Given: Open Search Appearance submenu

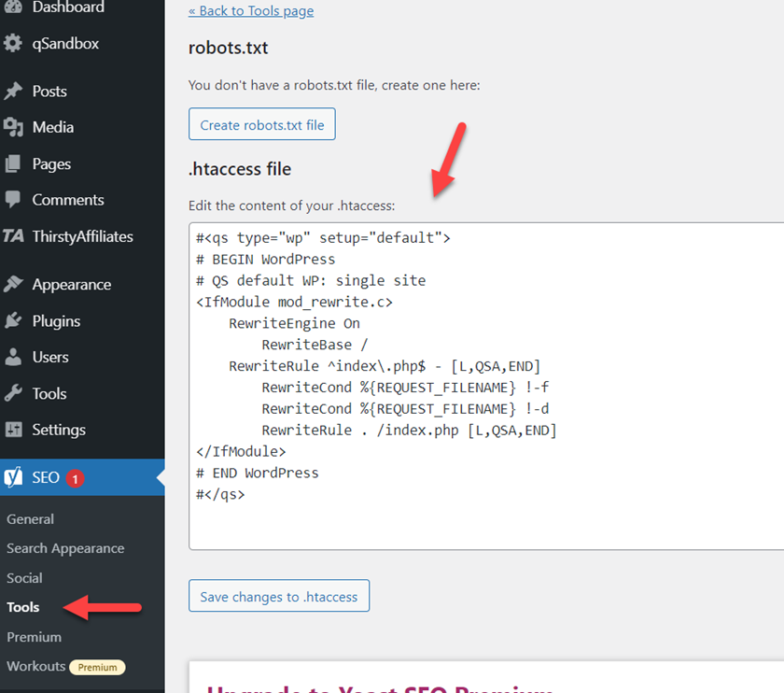Looking at the screenshot, I should click(65, 548).
